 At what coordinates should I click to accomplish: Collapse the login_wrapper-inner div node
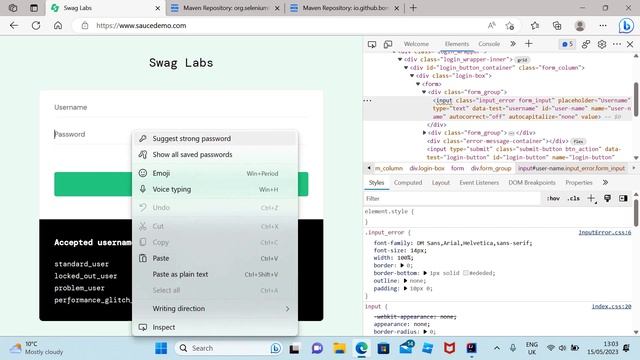click(400, 60)
